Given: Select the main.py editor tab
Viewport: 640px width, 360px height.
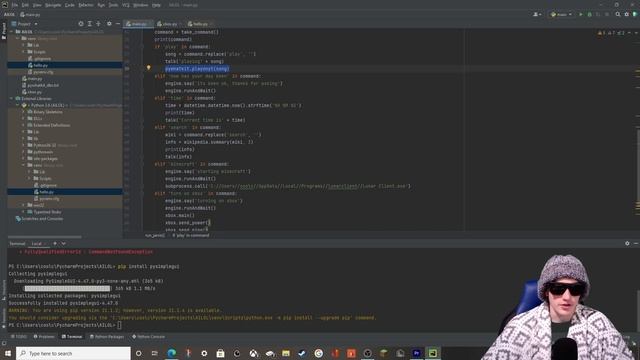Looking at the screenshot, I should pos(137,24).
